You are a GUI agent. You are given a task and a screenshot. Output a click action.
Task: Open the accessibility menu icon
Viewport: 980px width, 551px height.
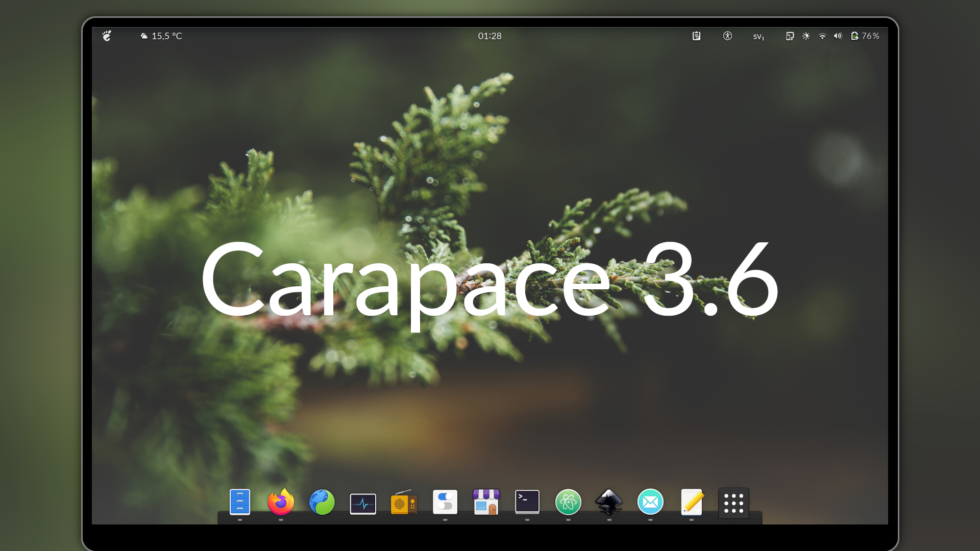[x=727, y=36]
